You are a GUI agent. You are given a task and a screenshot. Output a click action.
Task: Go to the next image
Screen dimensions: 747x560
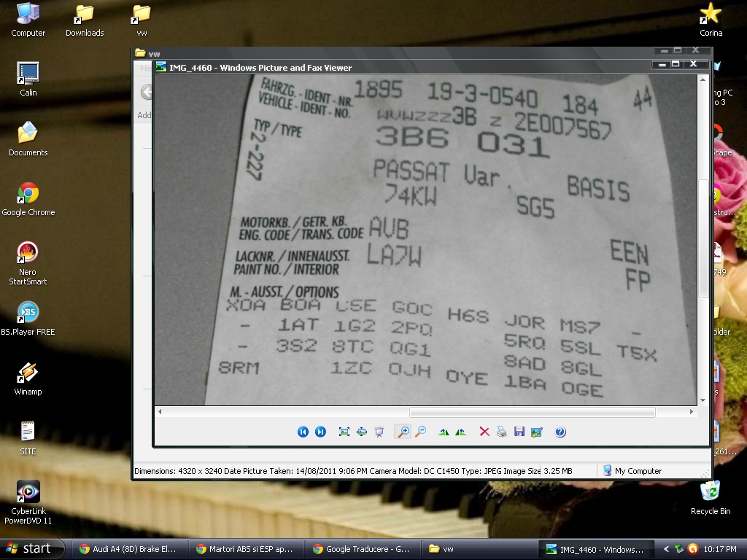(320, 432)
